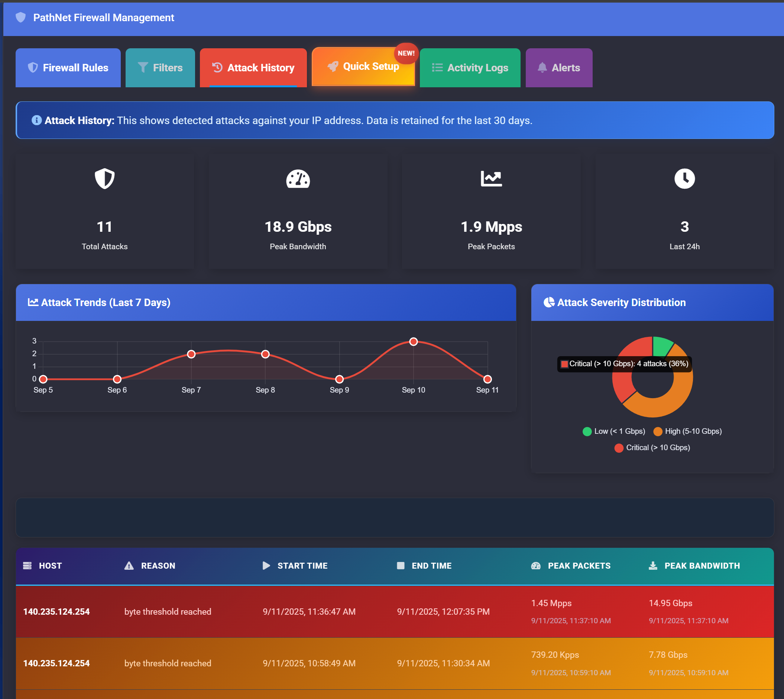This screenshot has height=699, width=784.
Task: Click the funnel icon on Filters tab
Action: [143, 68]
